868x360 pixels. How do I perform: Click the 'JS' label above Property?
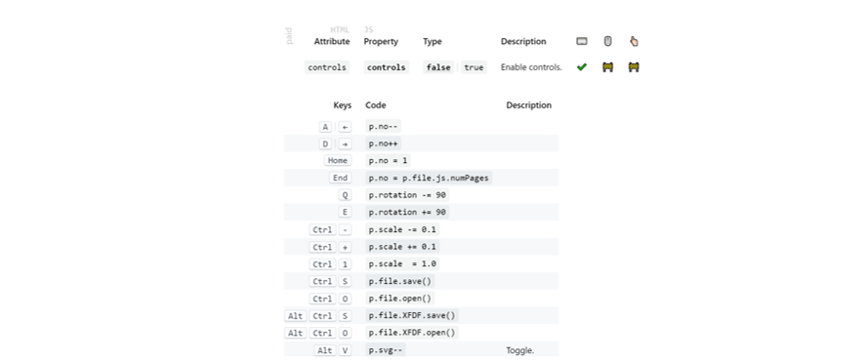click(368, 30)
